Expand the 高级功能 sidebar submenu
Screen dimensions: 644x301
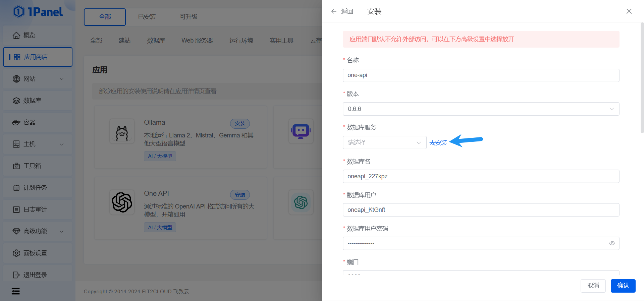click(61, 231)
